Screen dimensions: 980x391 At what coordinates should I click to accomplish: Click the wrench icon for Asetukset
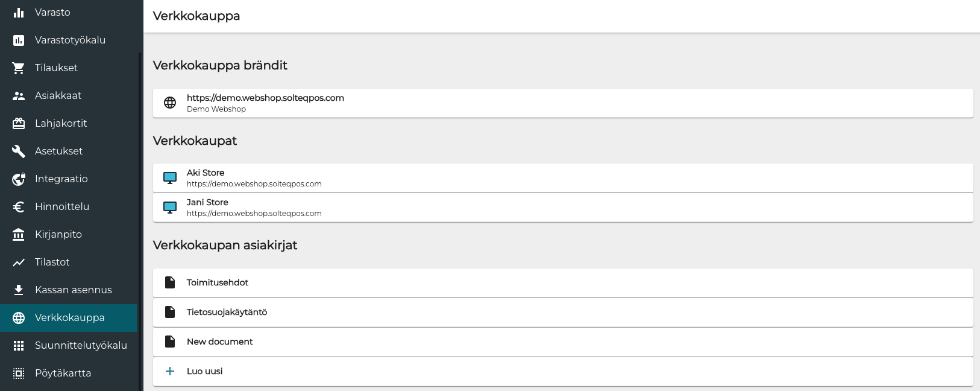pyautogui.click(x=19, y=151)
